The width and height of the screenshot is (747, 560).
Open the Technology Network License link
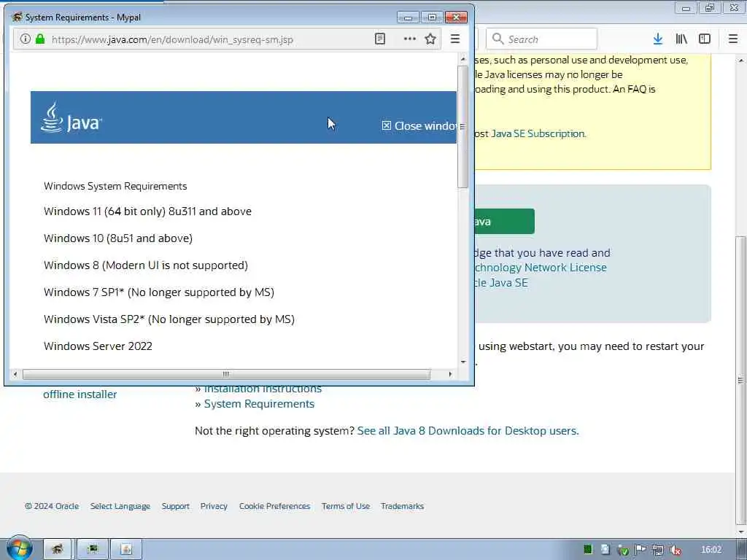pos(541,268)
